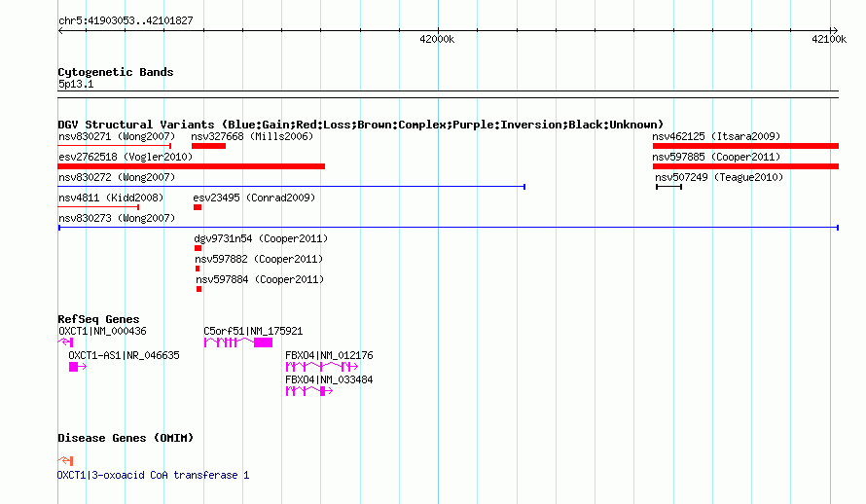Open the Cytogenetic Bands track title
Image resolution: width=866 pixels, height=504 pixels.
click(116, 72)
